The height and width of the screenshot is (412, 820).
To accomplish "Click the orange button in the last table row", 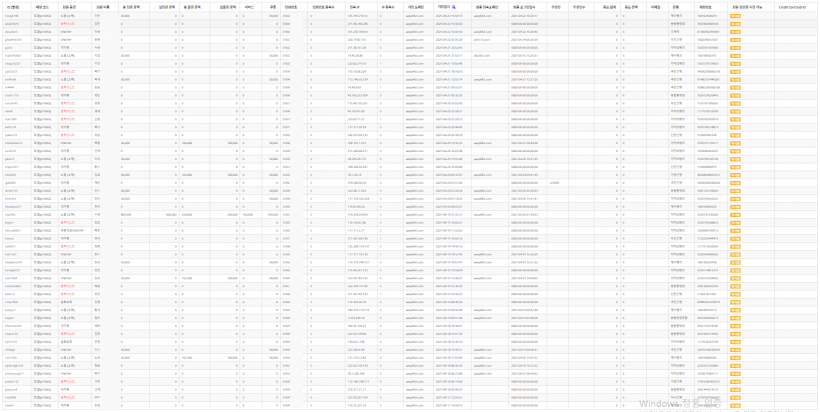I will (x=735, y=405).
